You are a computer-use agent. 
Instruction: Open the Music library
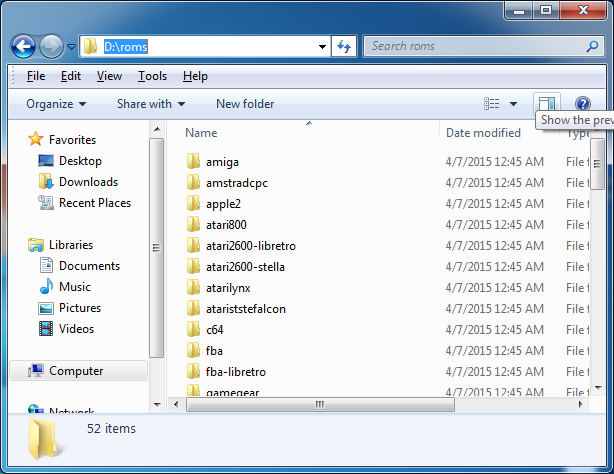[x=75, y=287]
